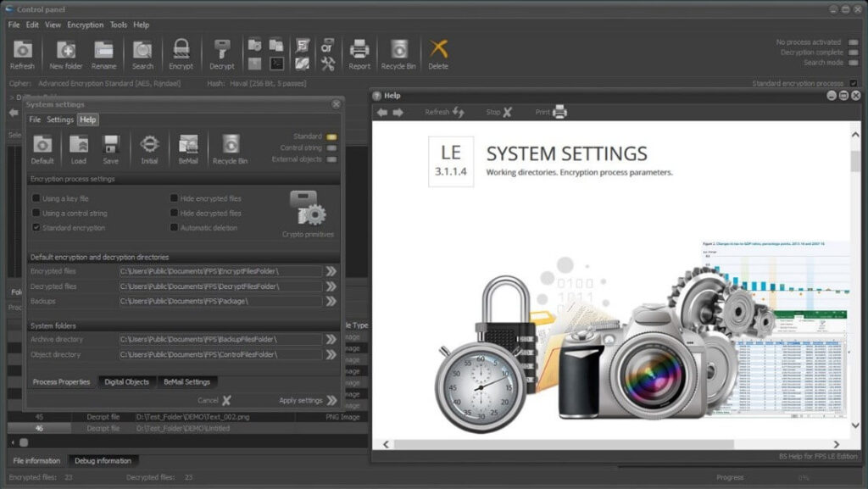Click Apply settings button
This screenshot has width=868, height=489.
tap(308, 400)
